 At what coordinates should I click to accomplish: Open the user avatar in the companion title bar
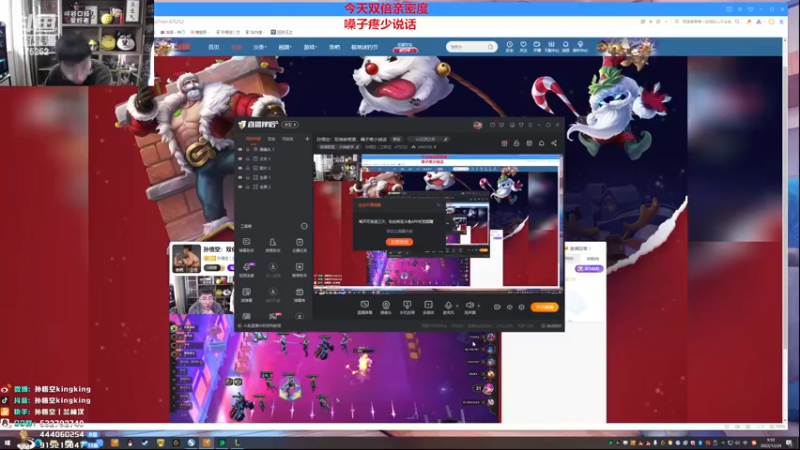click(478, 124)
